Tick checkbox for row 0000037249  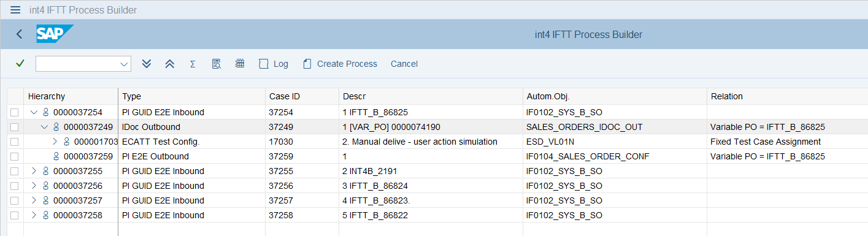(x=14, y=127)
